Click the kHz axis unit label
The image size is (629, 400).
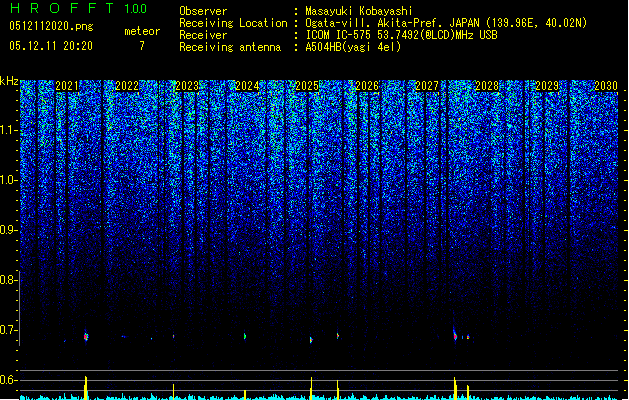[9, 81]
